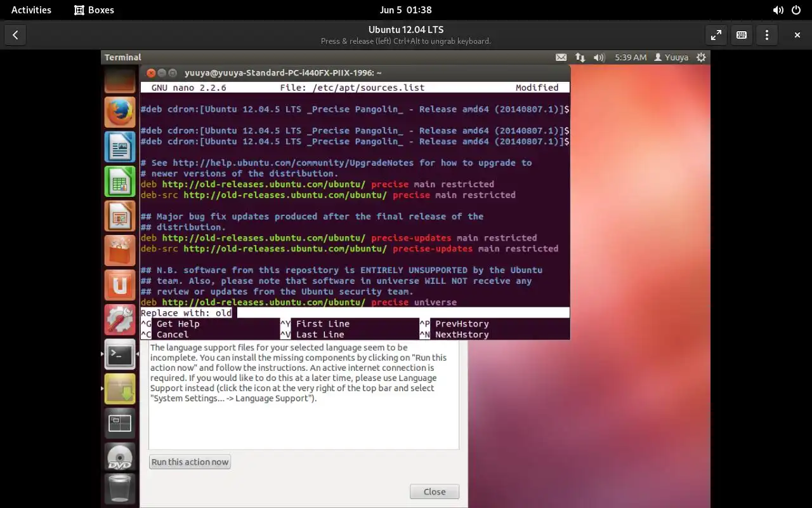Open host GNOME volume indicator
Image resolution: width=812 pixels, height=508 pixels.
tap(778, 10)
